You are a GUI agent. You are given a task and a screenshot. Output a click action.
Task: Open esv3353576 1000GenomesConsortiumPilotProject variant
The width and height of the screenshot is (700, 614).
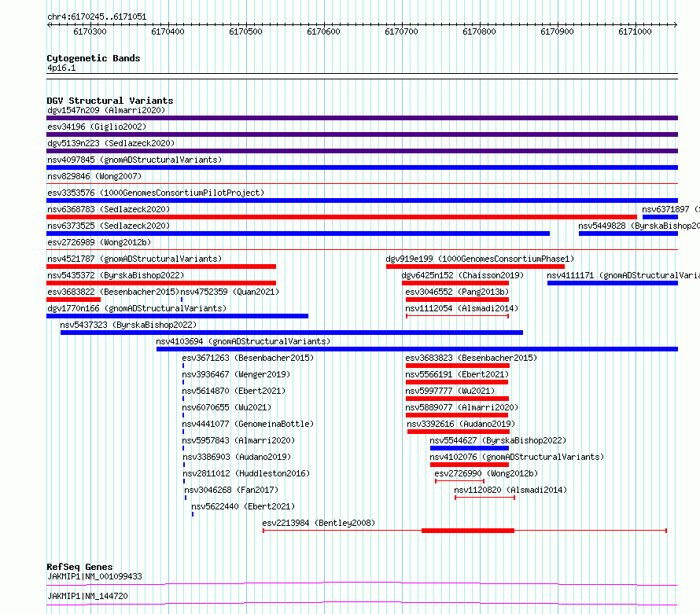(156, 193)
